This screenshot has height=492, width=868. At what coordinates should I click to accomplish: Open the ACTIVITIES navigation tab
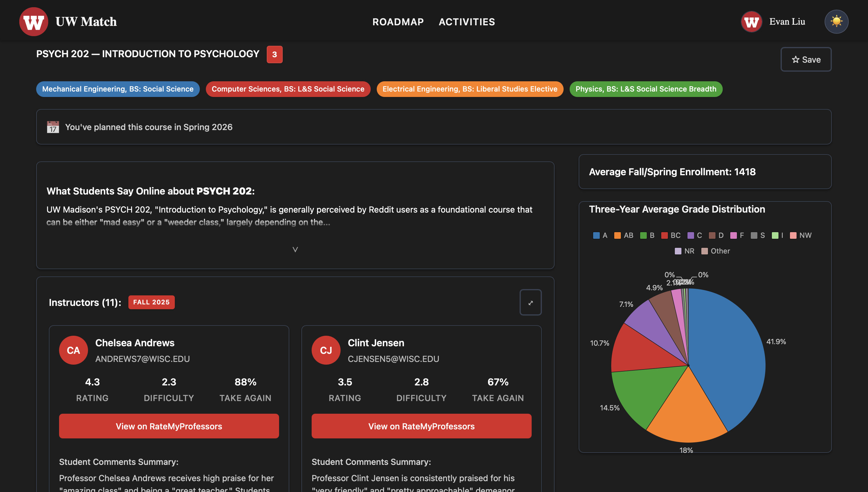[467, 22]
